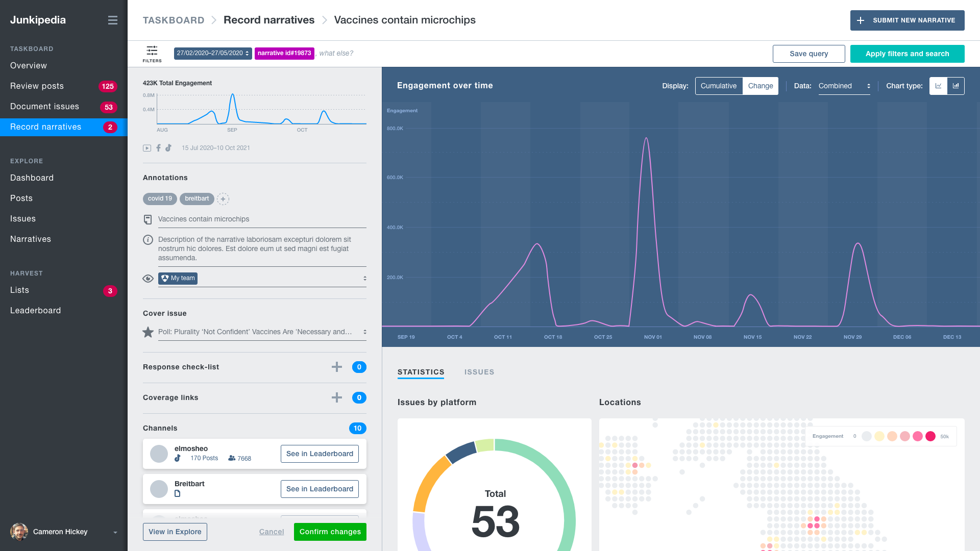The image size is (980, 551).
Task: Edit the narrative description text
Action: pos(262,249)
